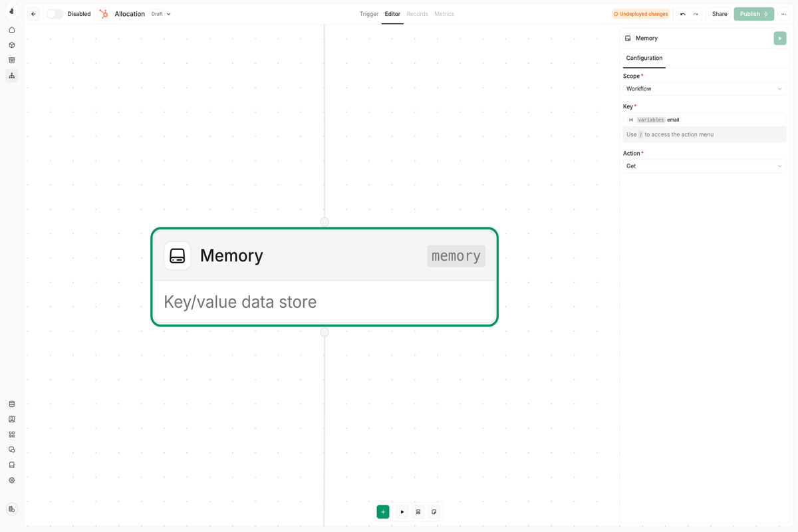
Task: Undo the last change
Action: (682, 14)
